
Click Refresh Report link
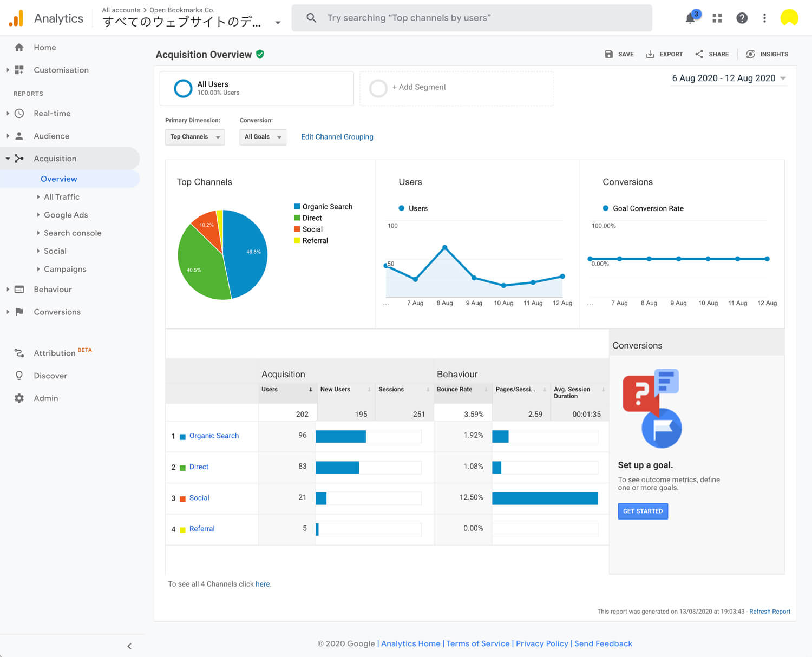pyautogui.click(x=770, y=612)
